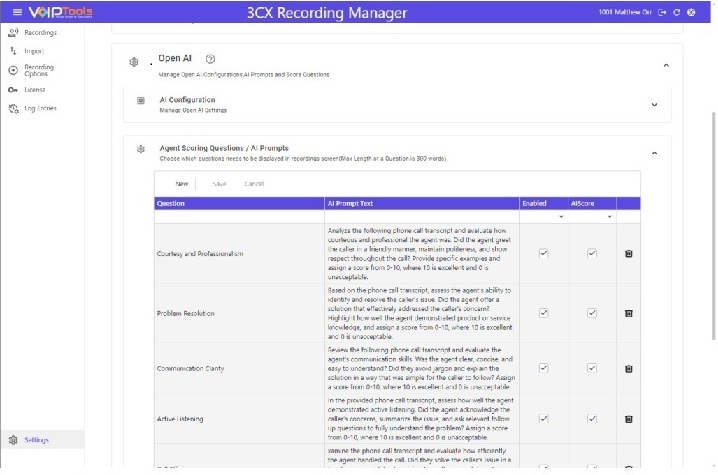Expand the AI Configuration panel chevron

click(654, 104)
